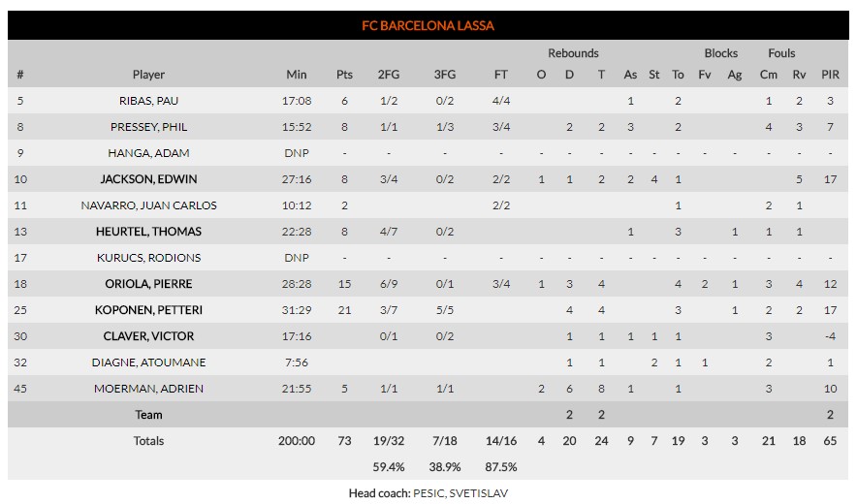Click the Pts column header
Viewport: 857px width, 504px height.
(x=344, y=75)
